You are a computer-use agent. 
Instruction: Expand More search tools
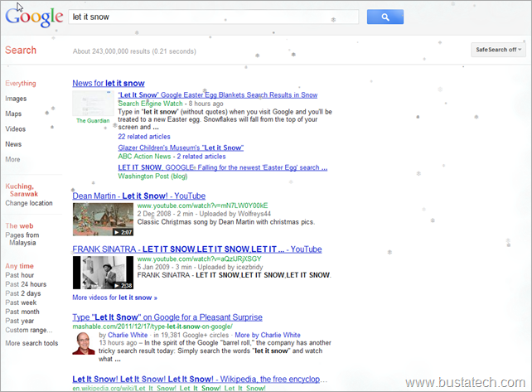31,343
